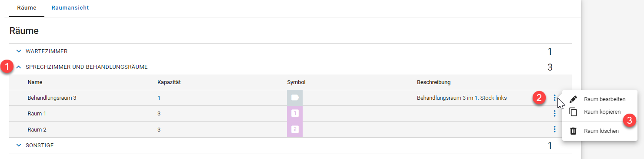Switch to the Raumansicht tab
This screenshot has height=159, width=644.
(70, 8)
